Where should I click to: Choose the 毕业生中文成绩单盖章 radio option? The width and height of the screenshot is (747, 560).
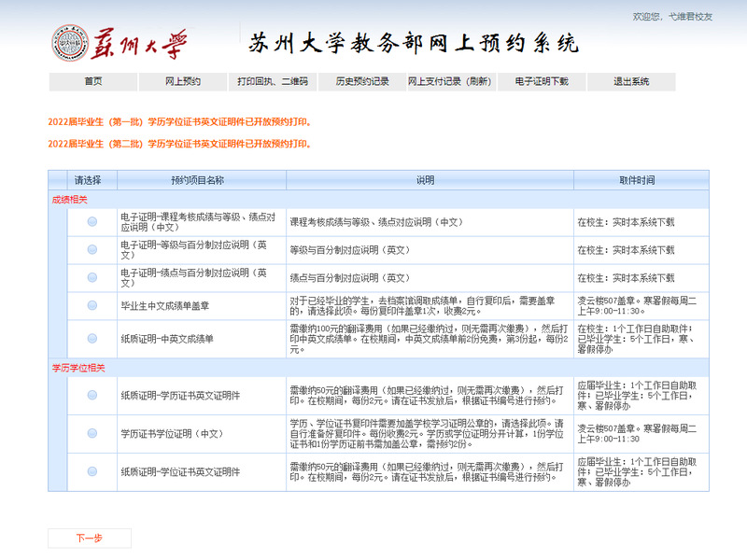(92, 306)
